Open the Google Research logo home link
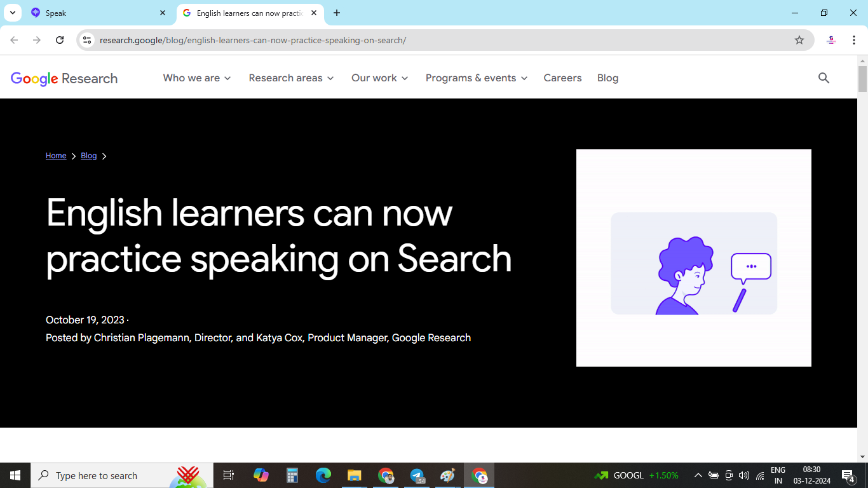The image size is (868, 488). [64, 78]
